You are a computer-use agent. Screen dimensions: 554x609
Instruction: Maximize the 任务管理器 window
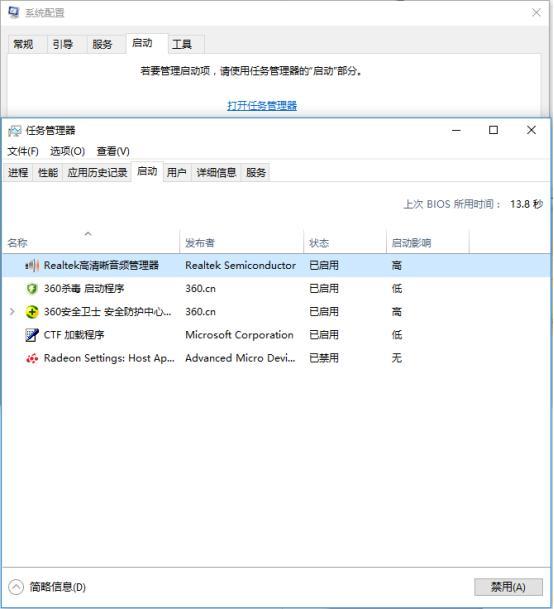[493, 130]
